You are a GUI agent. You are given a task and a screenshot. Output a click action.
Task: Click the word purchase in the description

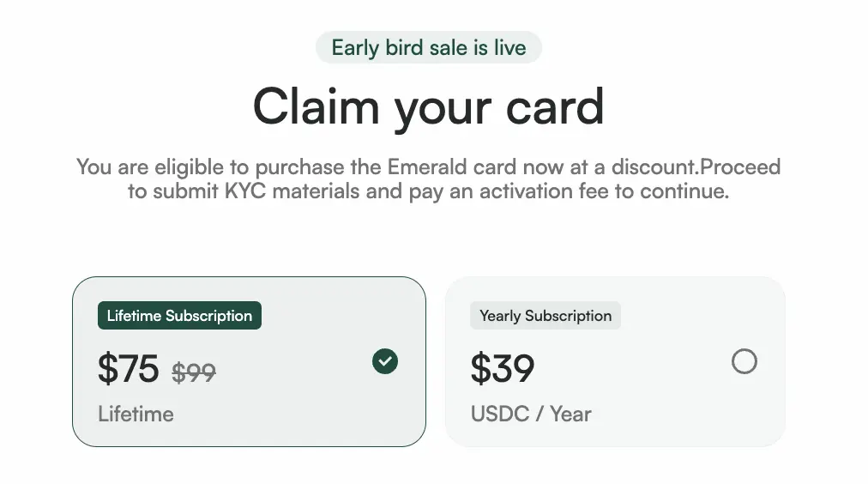pyautogui.click(x=299, y=166)
